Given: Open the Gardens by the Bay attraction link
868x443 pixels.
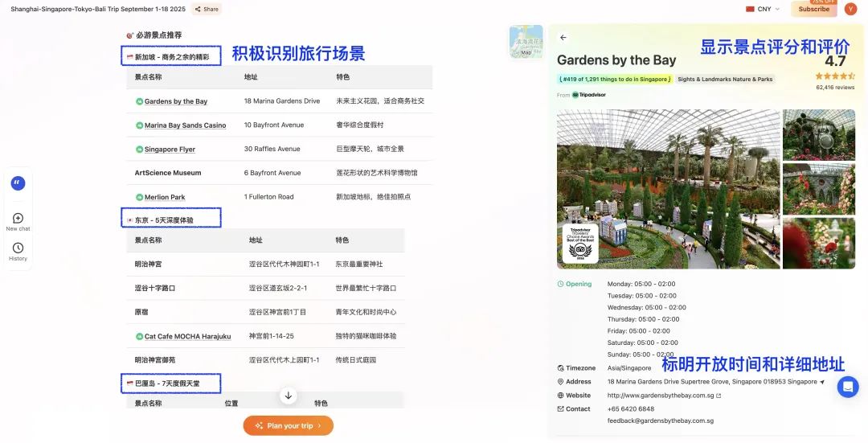Looking at the screenshot, I should tap(176, 101).
